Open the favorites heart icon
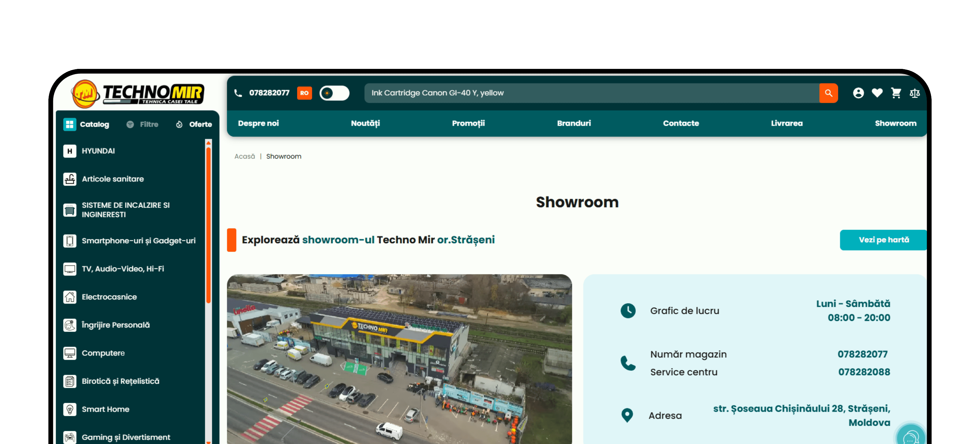The height and width of the screenshot is (444, 980). 877,93
